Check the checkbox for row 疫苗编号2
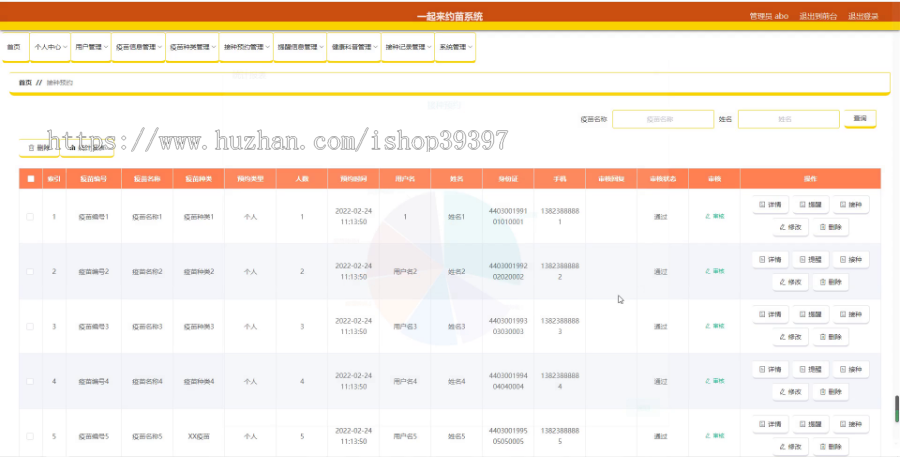Viewport: 900px width, 457px height. (30, 272)
